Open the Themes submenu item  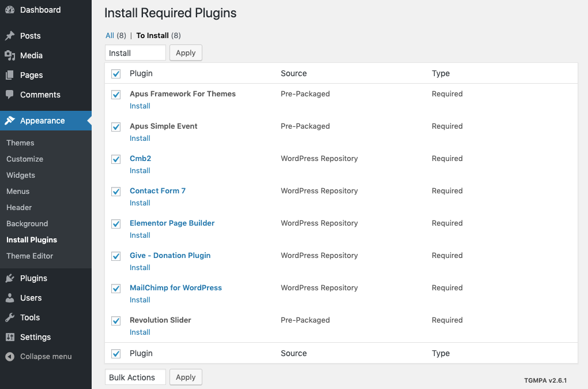point(20,143)
